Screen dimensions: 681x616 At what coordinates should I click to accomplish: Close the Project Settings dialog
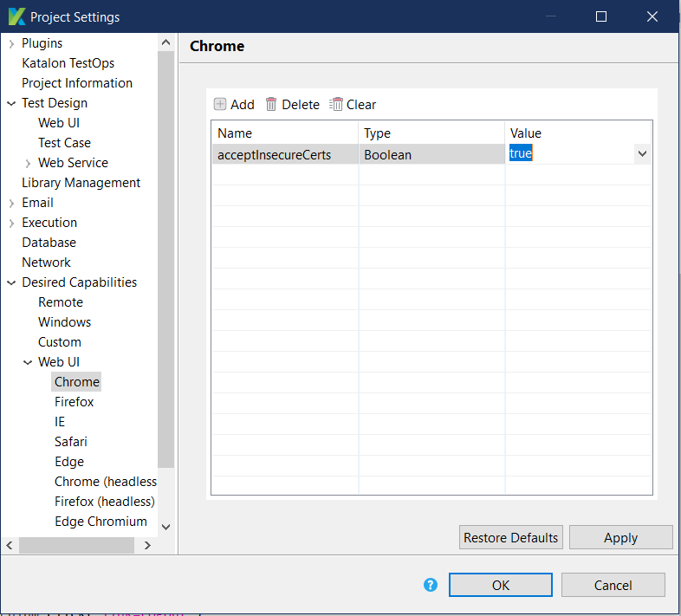click(652, 16)
